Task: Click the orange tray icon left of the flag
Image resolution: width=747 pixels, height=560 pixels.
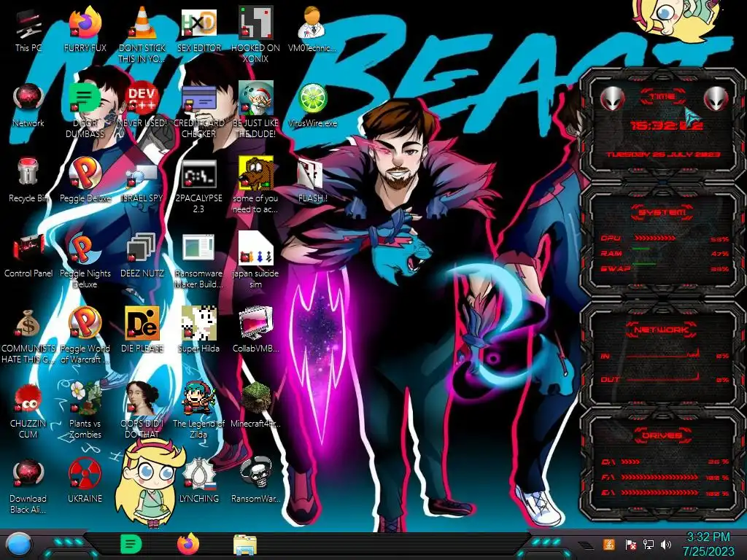Action: [608, 544]
